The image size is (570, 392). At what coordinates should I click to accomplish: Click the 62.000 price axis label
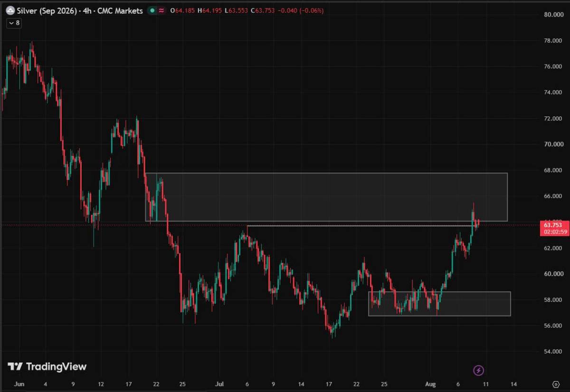click(x=553, y=248)
